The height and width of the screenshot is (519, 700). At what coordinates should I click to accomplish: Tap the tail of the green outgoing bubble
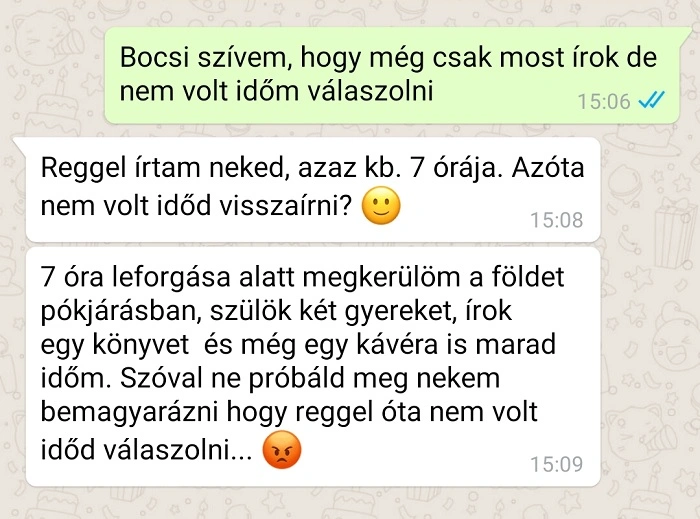685,33
